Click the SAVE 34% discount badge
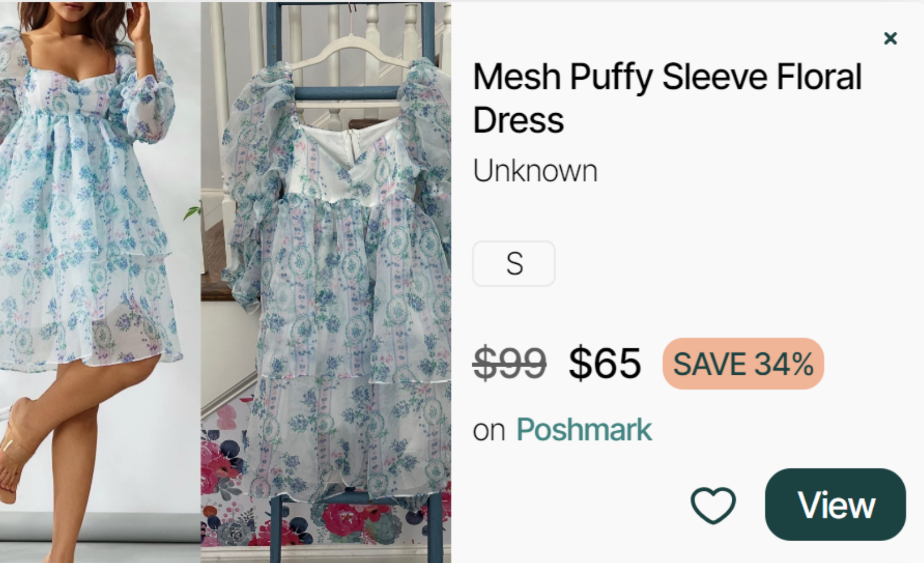924x563 pixels. tap(743, 364)
